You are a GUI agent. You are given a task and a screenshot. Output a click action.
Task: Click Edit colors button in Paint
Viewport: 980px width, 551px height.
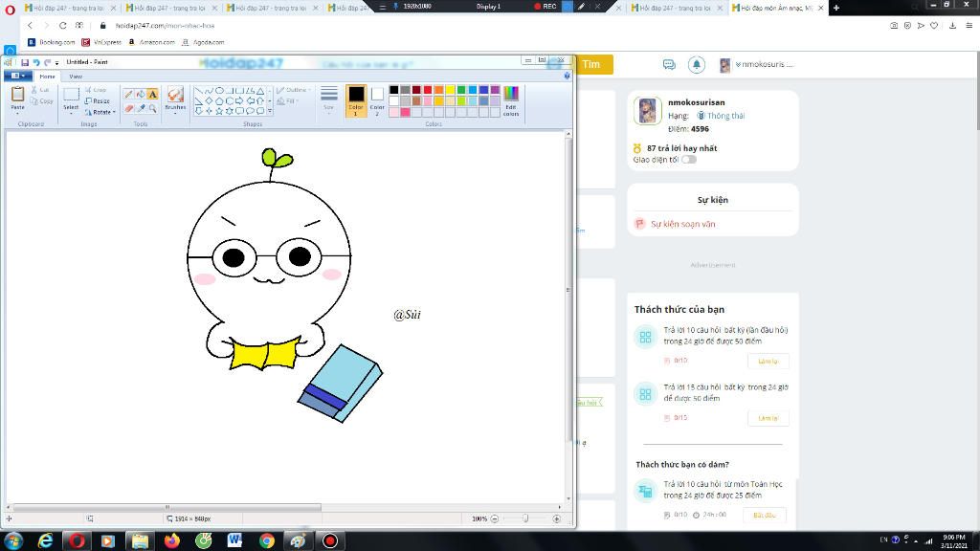tap(511, 100)
